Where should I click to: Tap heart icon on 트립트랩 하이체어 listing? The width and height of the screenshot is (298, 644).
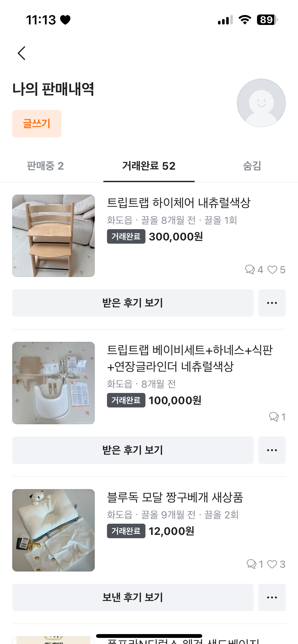[272, 270]
